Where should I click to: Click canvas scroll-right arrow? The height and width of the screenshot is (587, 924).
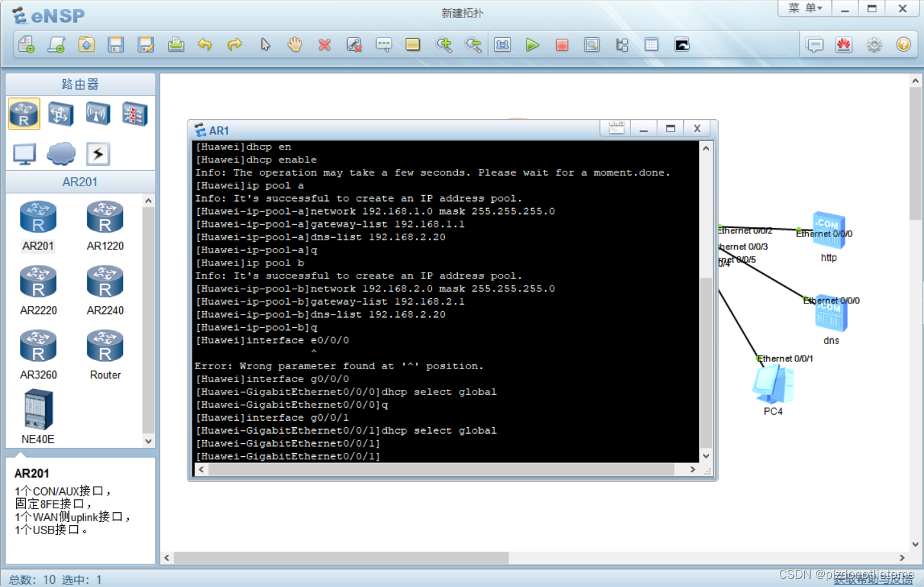click(x=902, y=557)
